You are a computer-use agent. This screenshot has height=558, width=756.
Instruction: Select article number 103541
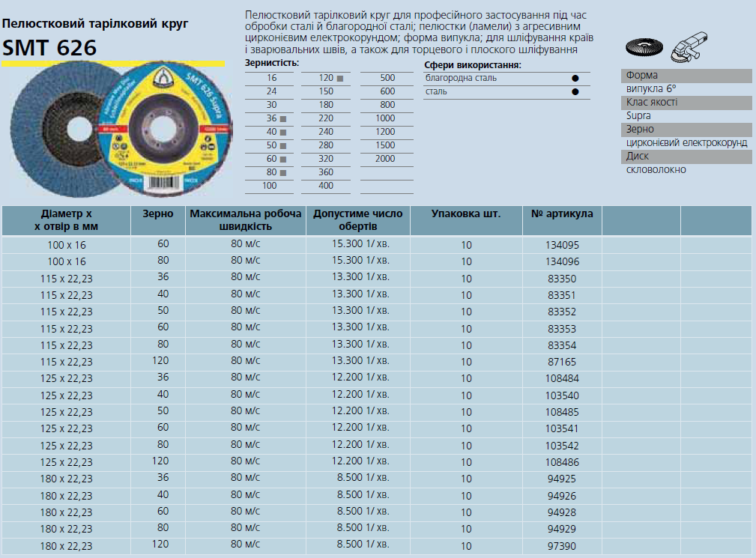(562, 429)
